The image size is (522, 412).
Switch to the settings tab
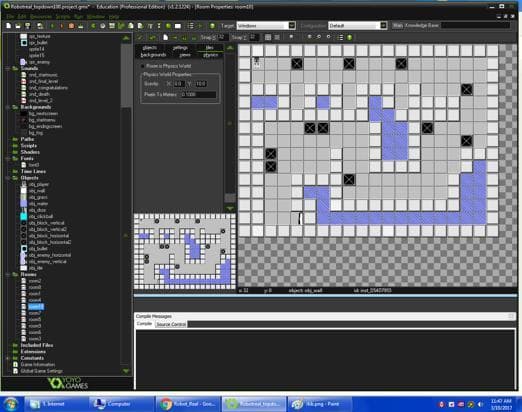[180, 48]
